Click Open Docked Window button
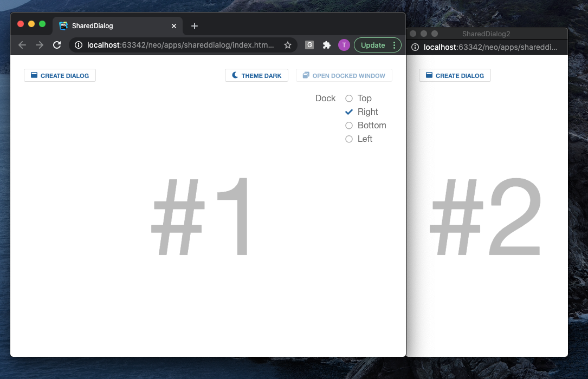Image resolution: width=588 pixels, height=379 pixels. [x=344, y=75]
